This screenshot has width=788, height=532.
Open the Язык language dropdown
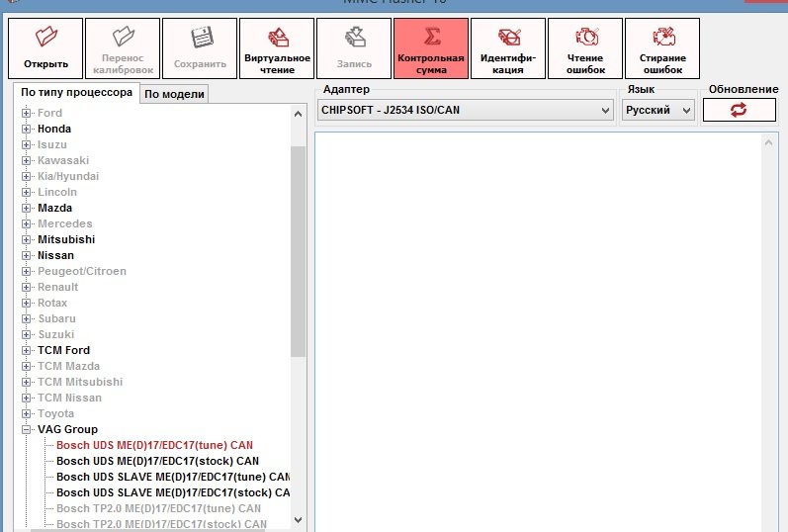(658, 111)
